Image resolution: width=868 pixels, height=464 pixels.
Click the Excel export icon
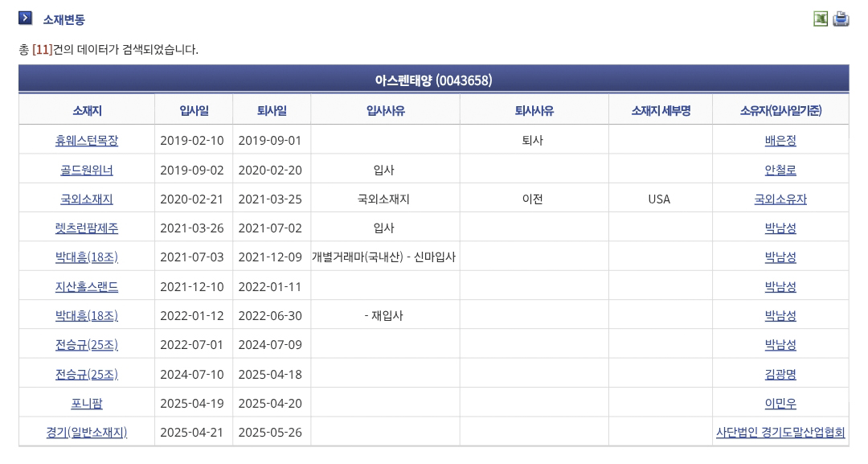pyautogui.click(x=821, y=18)
